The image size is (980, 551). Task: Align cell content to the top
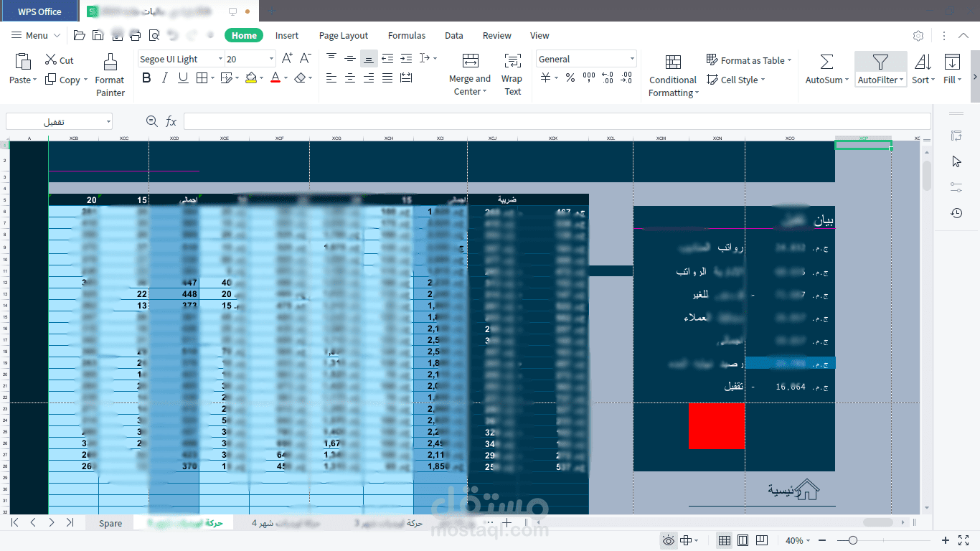click(x=331, y=58)
